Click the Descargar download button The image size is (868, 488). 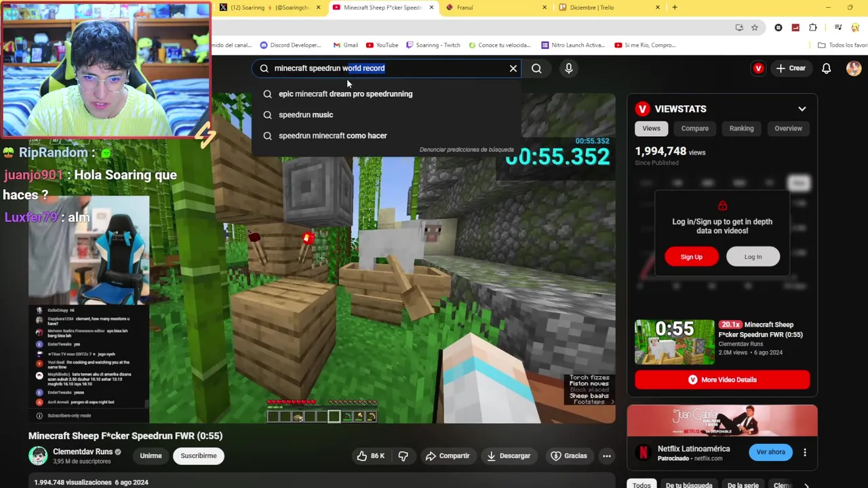pyautogui.click(x=509, y=455)
